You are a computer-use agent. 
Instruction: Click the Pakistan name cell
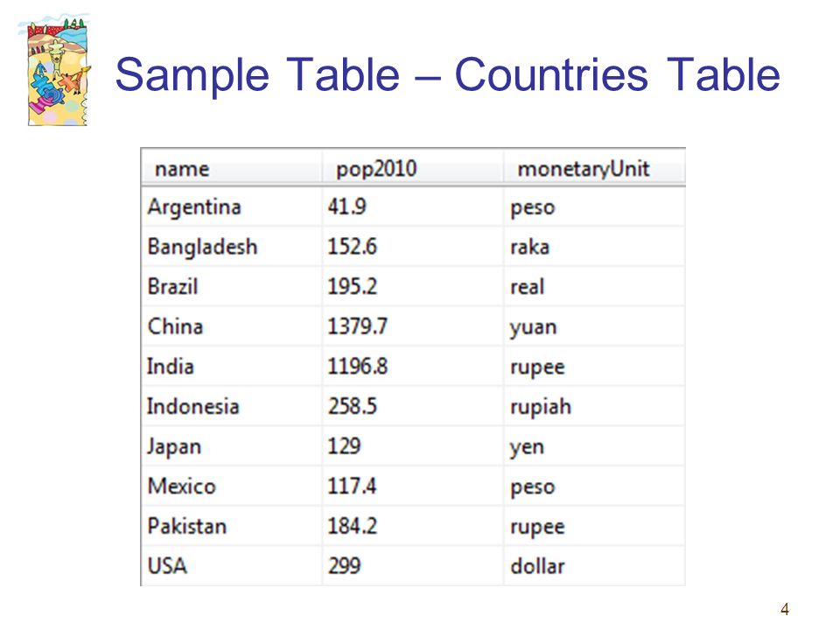(231, 526)
